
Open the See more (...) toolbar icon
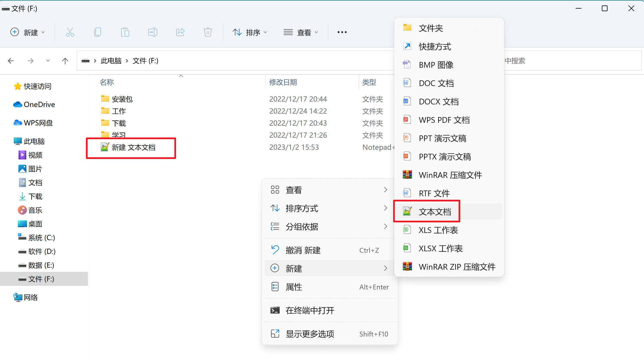click(342, 32)
